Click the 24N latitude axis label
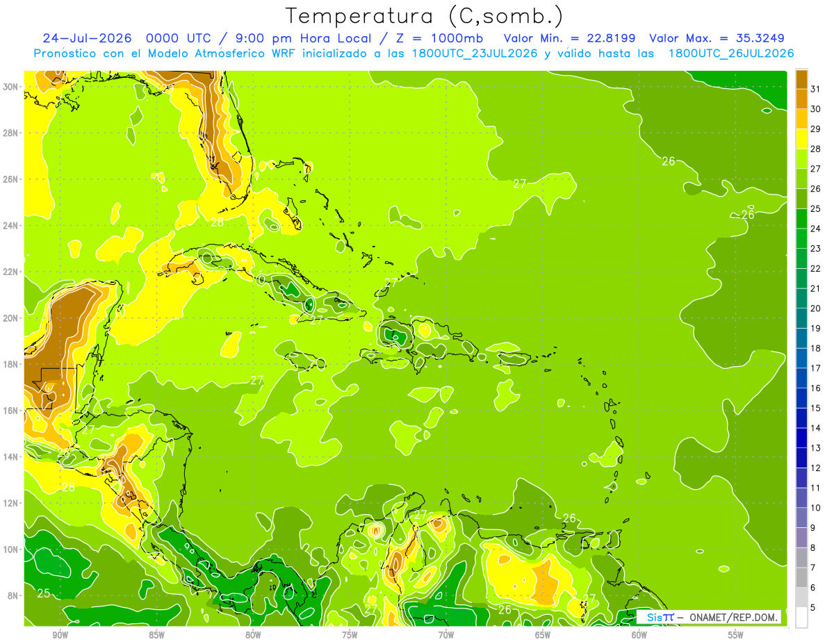 [x=11, y=225]
